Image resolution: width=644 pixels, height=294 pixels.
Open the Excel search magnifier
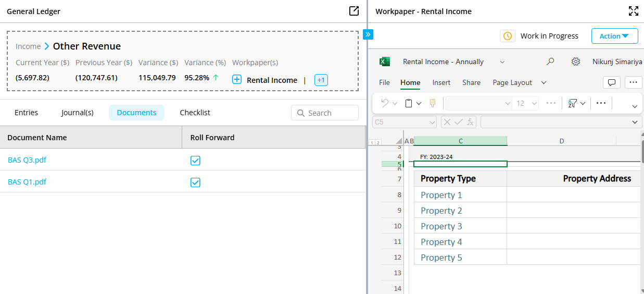coord(550,62)
